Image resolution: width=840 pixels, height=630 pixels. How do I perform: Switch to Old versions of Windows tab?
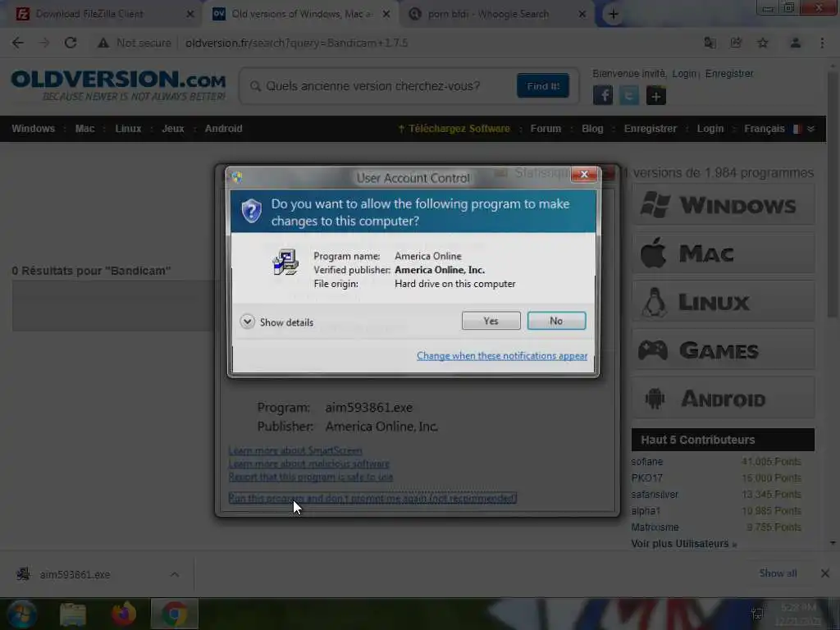pyautogui.click(x=300, y=14)
